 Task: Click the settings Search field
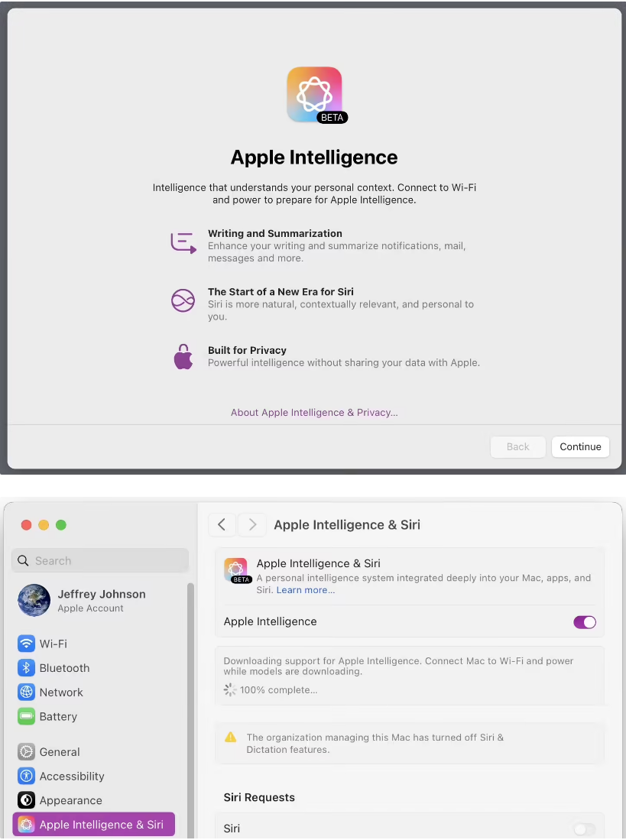pyautogui.click(x=99, y=560)
